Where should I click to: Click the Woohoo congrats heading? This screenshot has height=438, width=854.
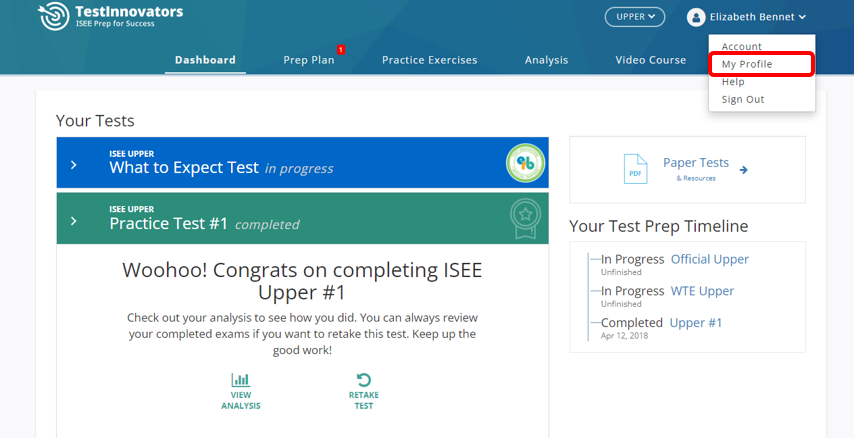[302, 281]
